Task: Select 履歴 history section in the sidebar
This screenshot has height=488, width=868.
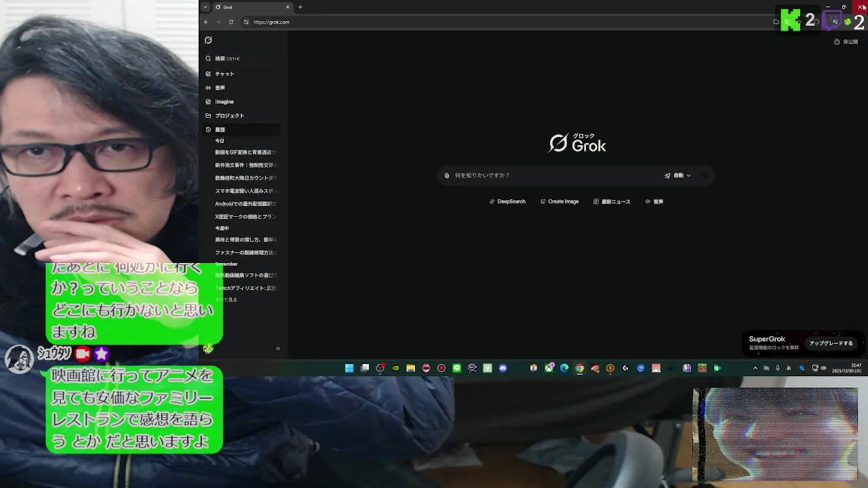Action: 241,129
